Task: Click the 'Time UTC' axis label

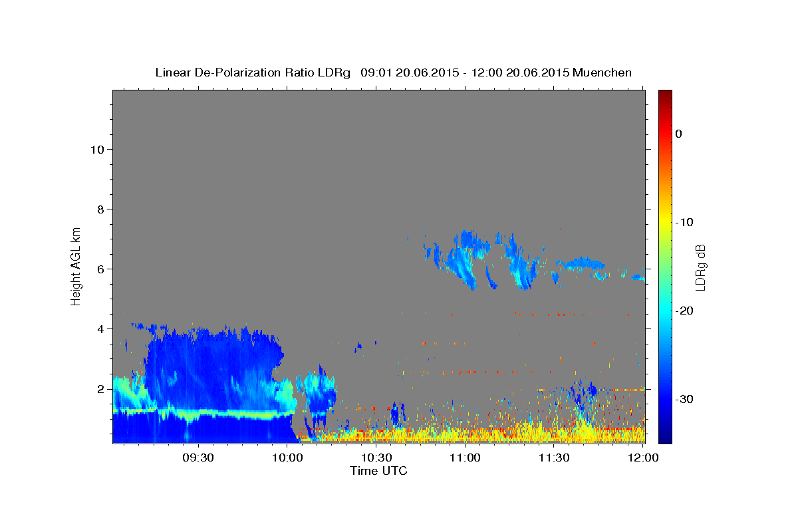Action: (x=378, y=471)
